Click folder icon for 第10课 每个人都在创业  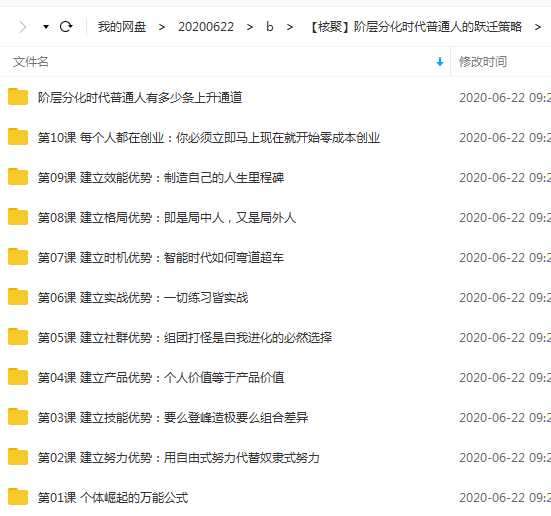pos(18,137)
